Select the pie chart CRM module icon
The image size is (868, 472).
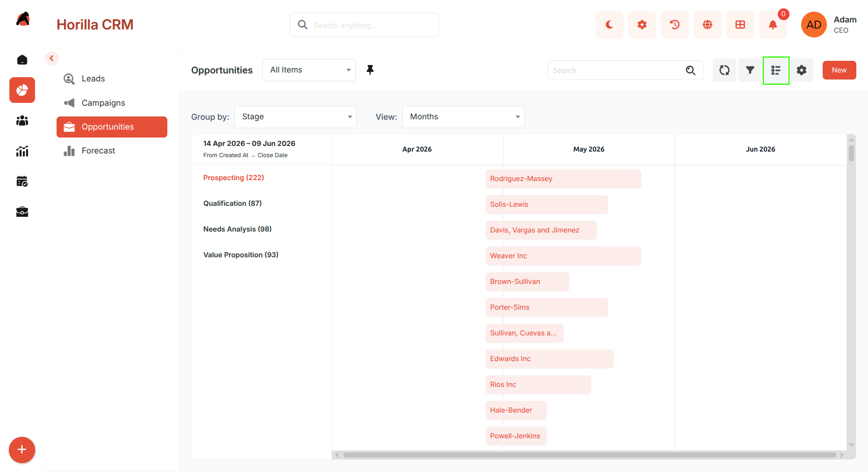22,90
